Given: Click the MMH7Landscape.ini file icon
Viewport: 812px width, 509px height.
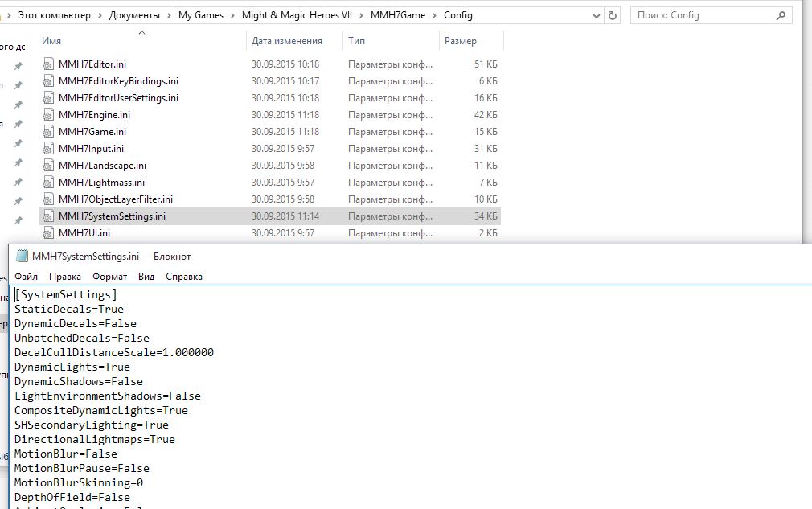Looking at the screenshot, I should [x=47, y=166].
